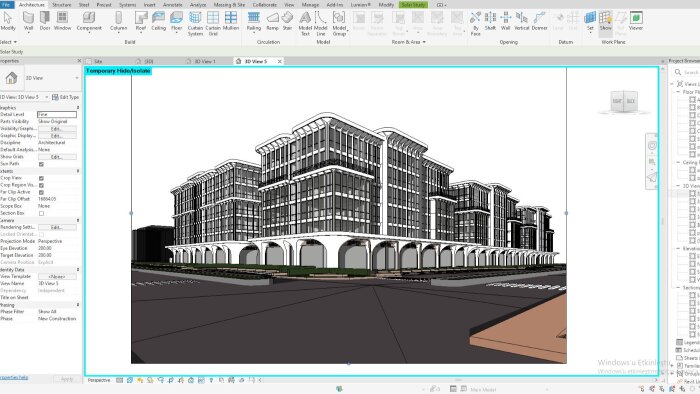Select the Column tool
The height and width of the screenshot is (394, 700).
(118, 22)
